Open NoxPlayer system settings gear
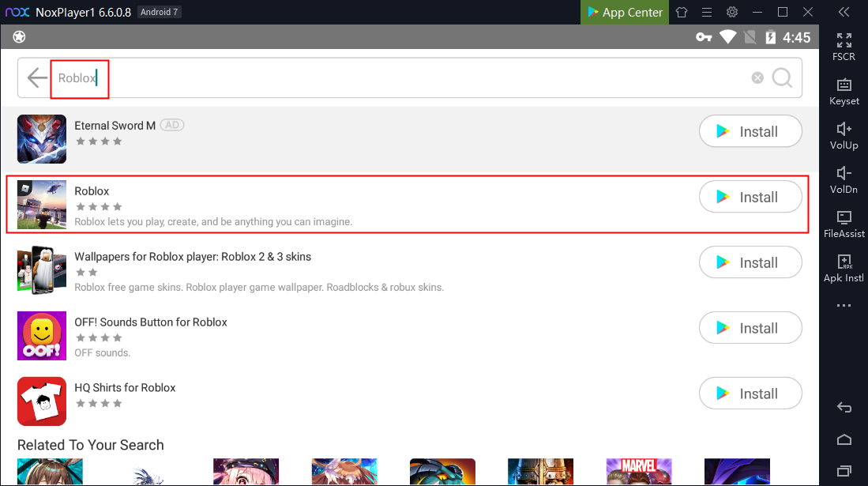This screenshot has width=868, height=486. click(x=732, y=12)
